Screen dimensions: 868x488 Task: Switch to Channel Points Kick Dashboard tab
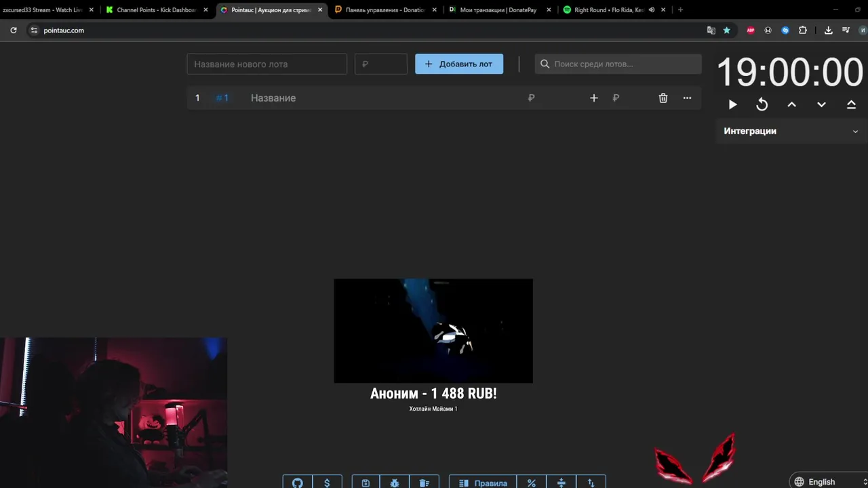pyautogui.click(x=157, y=9)
